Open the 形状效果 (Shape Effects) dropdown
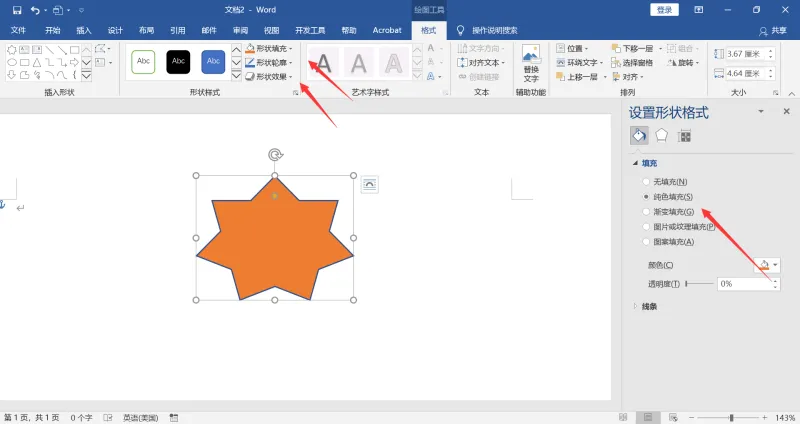This screenshot has height=424, width=800. click(269, 77)
